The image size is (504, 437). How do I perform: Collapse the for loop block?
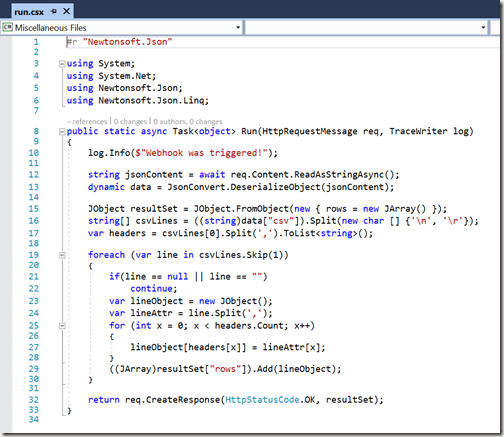point(62,326)
